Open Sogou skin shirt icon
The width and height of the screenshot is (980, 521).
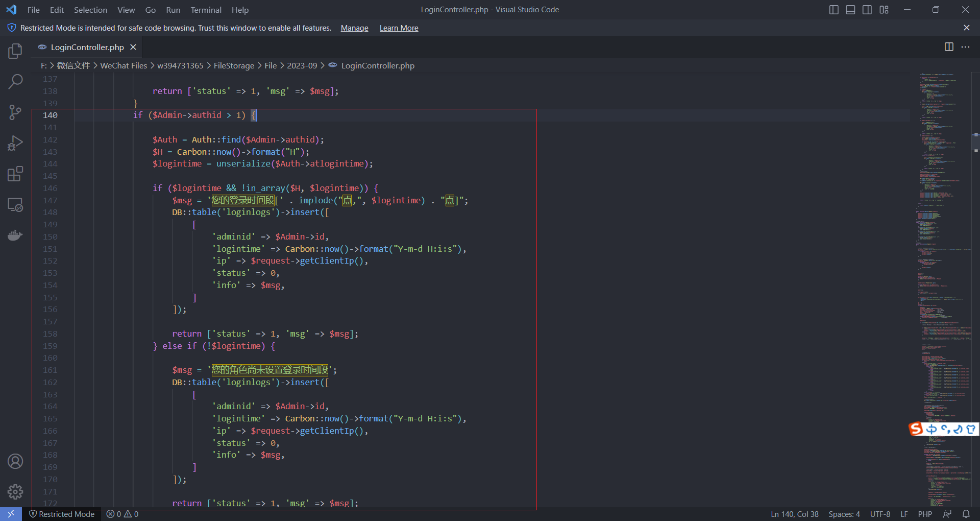tap(971, 430)
